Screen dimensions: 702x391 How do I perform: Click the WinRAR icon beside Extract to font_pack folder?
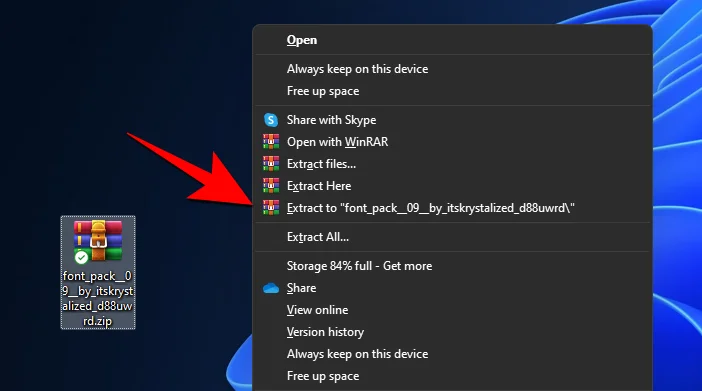tap(271, 208)
